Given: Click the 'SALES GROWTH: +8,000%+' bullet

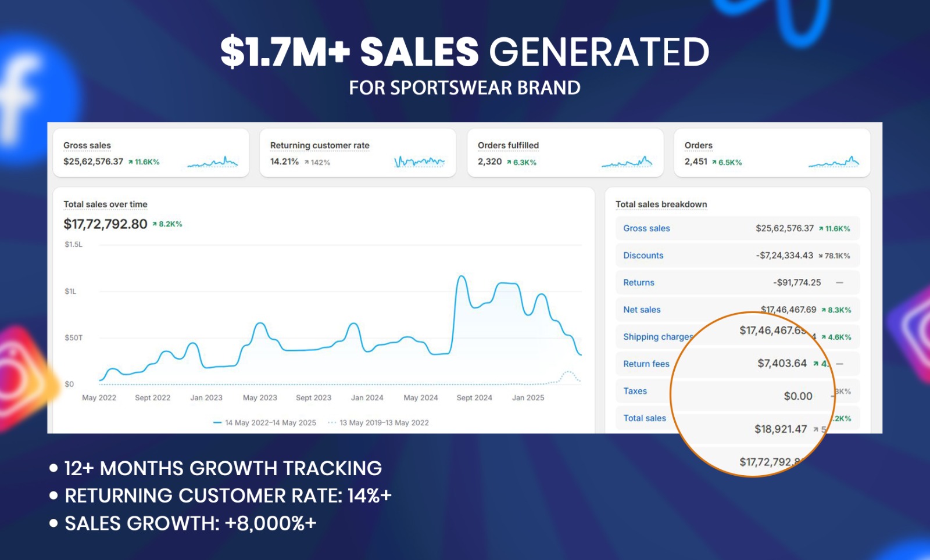Looking at the screenshot, I should (x=190, y=523).
